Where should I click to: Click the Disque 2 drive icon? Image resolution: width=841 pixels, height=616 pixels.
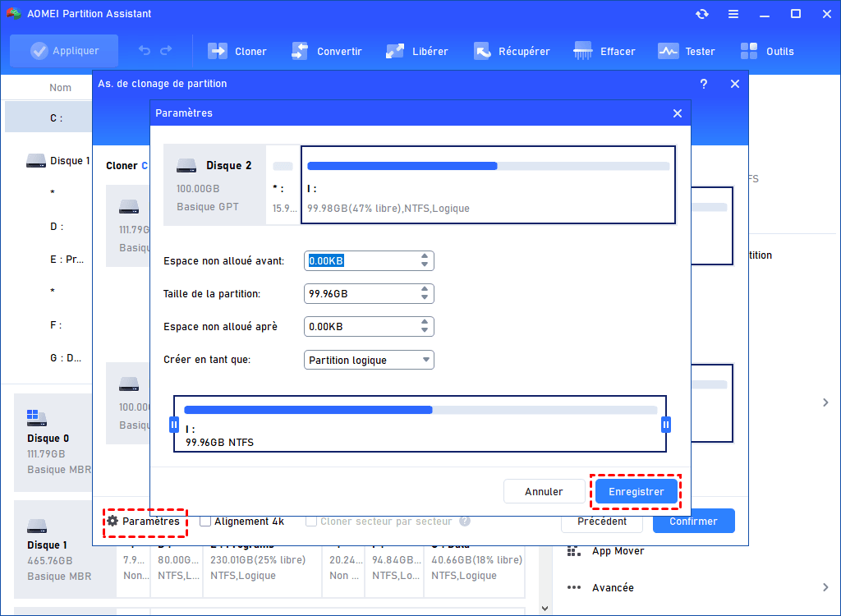pyautogui.click(x=186, y=165)
